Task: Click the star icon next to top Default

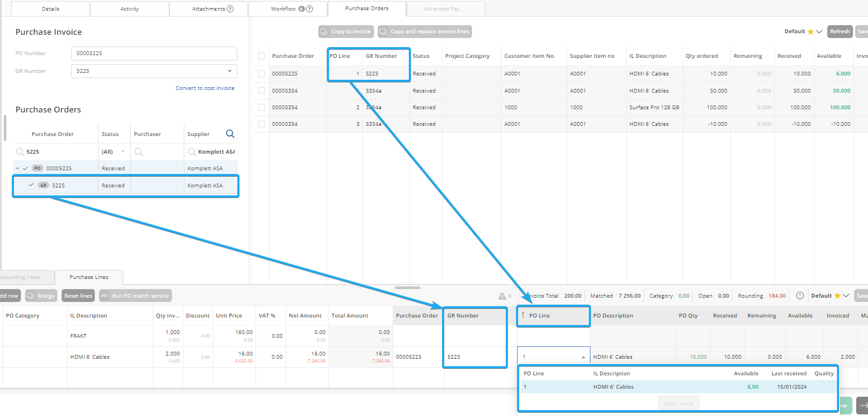Action: pos(811,32)
